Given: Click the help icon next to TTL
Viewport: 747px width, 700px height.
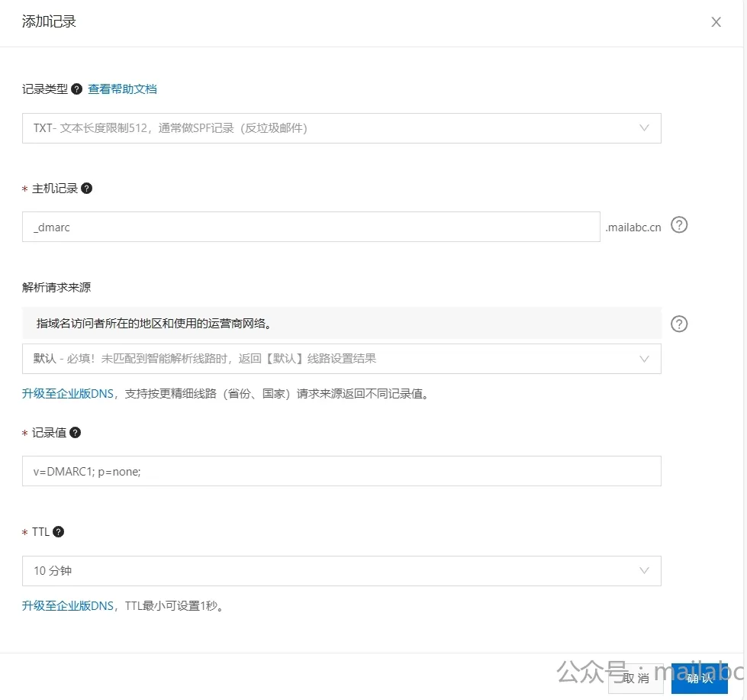Looking at the screenshot, I should [58, 532].
